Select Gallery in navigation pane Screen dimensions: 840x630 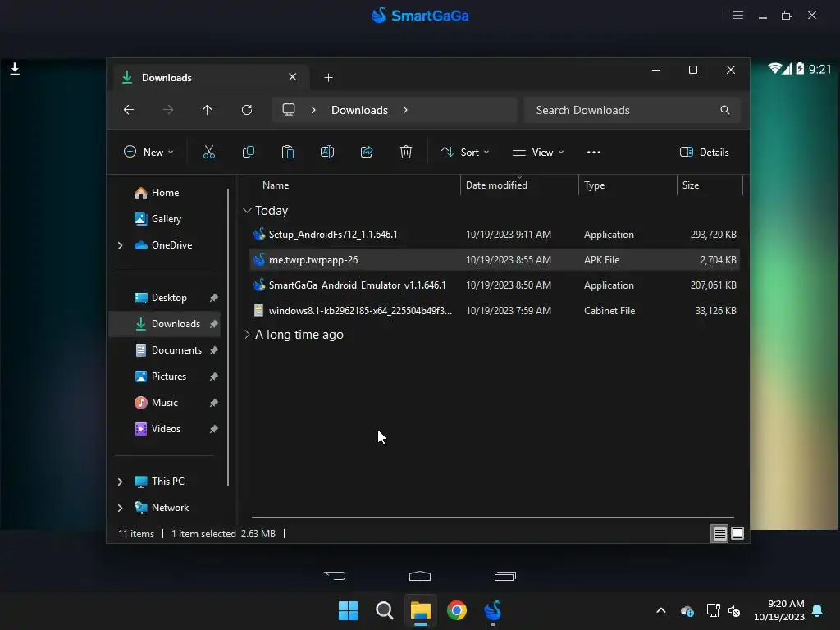[166, 218]
